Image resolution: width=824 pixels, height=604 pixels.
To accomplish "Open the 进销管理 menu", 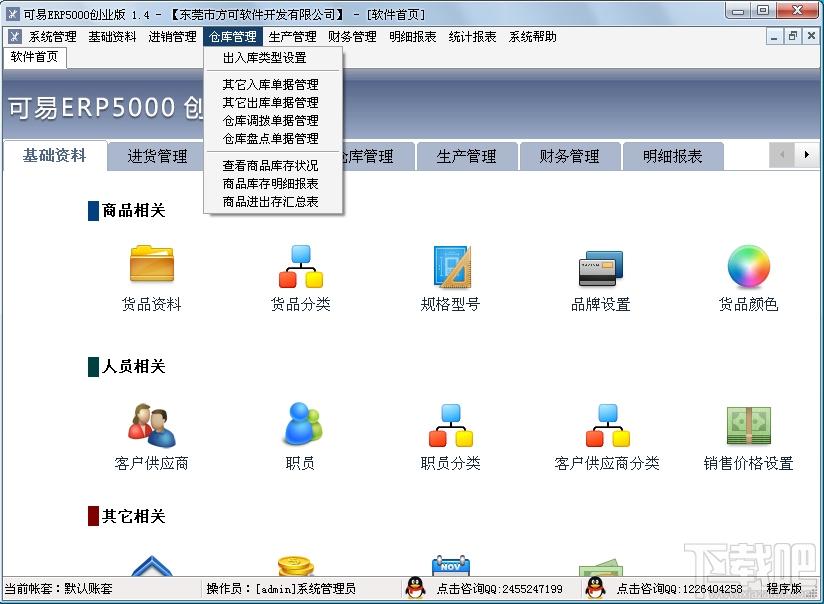I will (172, 37).
